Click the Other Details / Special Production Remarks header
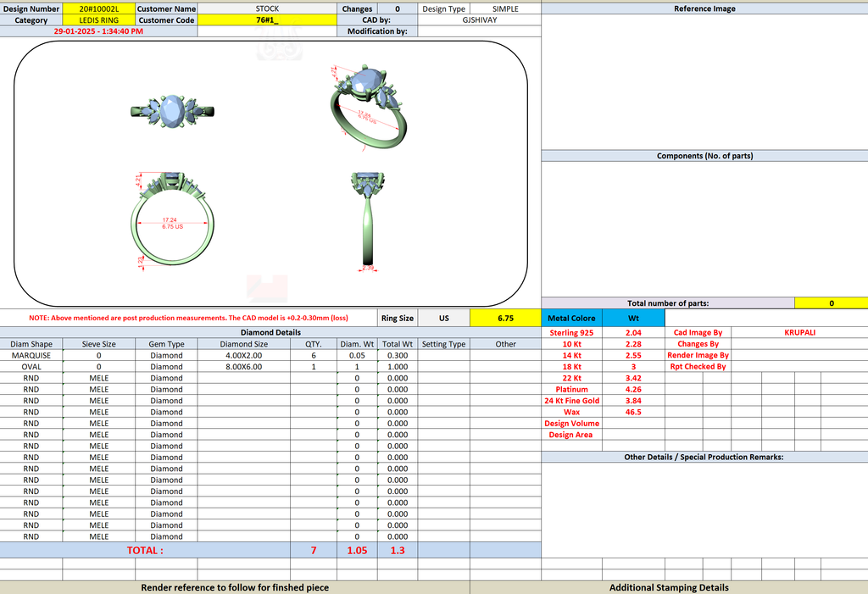This screenshot has height=594, width=868. tap(704, 458)
